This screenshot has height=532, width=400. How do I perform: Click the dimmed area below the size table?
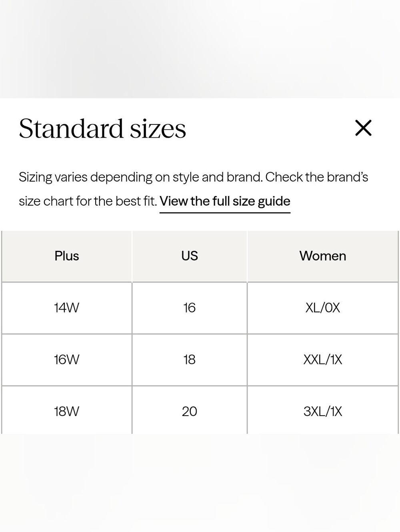[x=200, y=483]
